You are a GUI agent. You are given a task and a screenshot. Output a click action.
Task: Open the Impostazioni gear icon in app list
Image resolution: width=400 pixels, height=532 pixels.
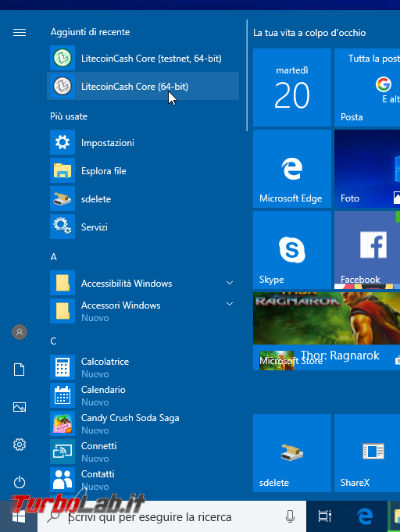(x=62, y=142)
